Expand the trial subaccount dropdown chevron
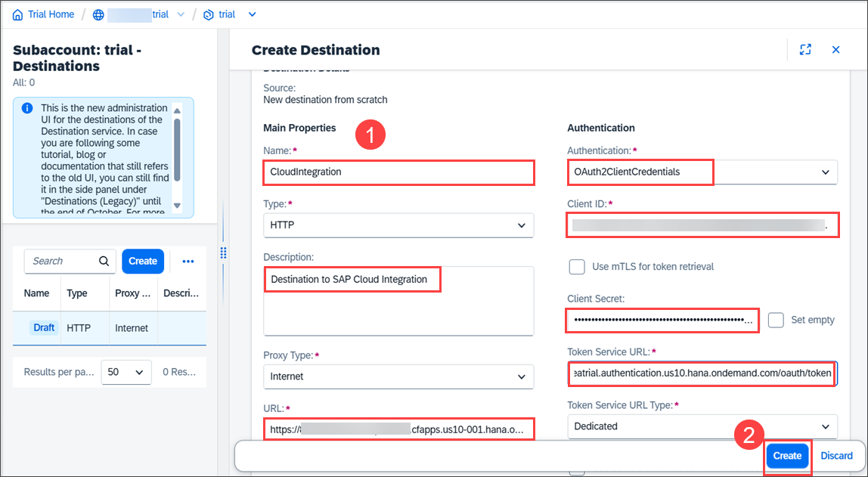 [x=252, y=15]
